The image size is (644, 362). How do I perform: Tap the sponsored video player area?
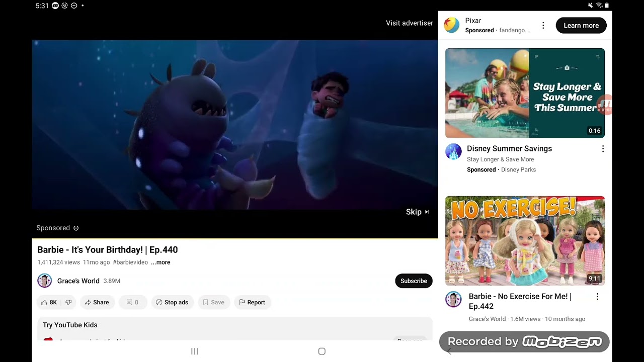235,125
